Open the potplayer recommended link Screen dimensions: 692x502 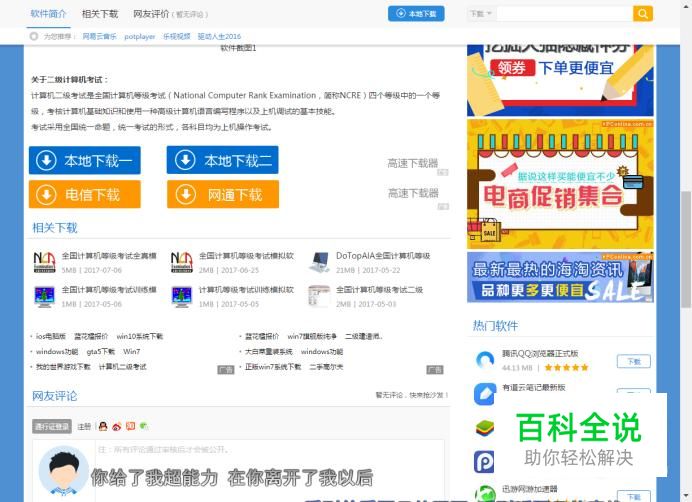[x=139, y=36]
